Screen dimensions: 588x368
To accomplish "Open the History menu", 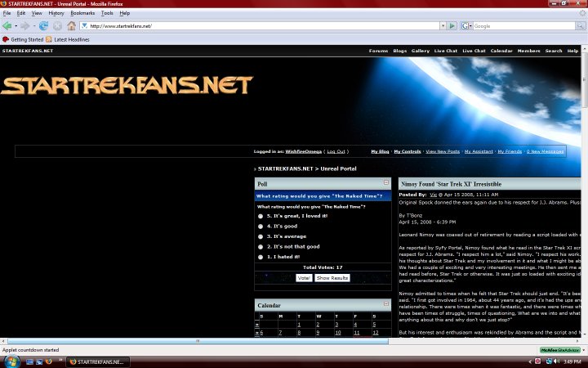I will click(56, 13).
